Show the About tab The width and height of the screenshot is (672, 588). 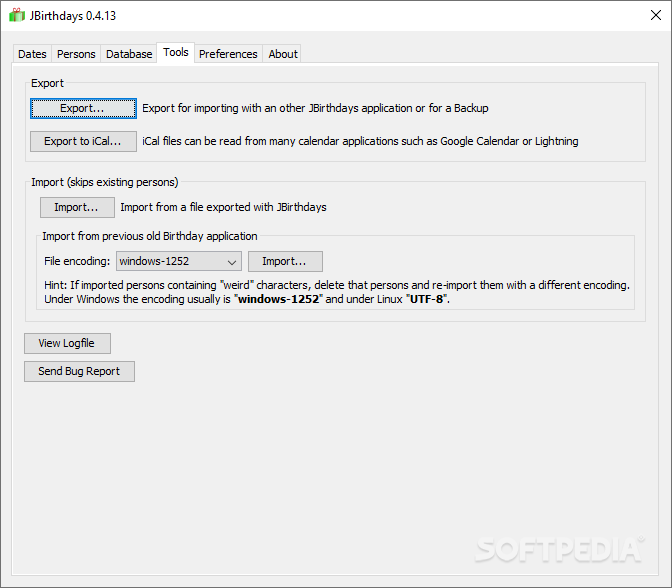(282, 54)
